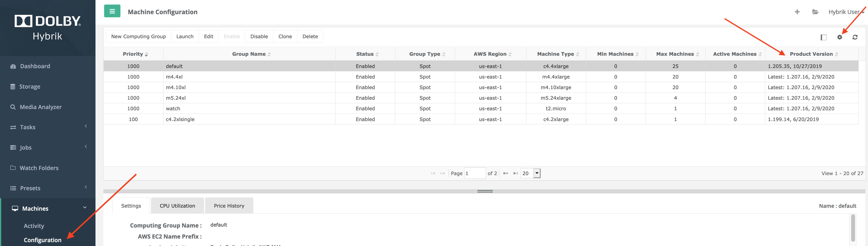Viewport: 868px width, 246px height.
Task: Expand the Tasks submenu chevron
Action: tap(86, 126)
